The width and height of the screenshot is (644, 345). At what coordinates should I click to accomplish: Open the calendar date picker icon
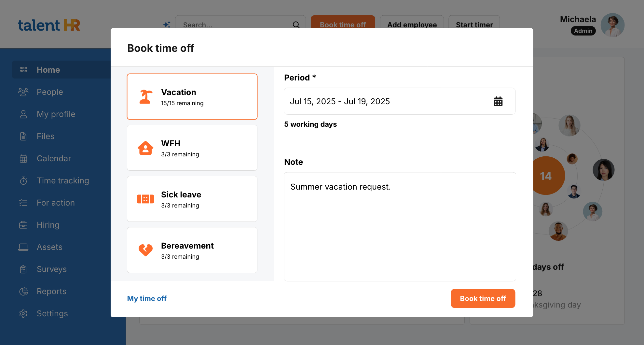coord(498,101)
